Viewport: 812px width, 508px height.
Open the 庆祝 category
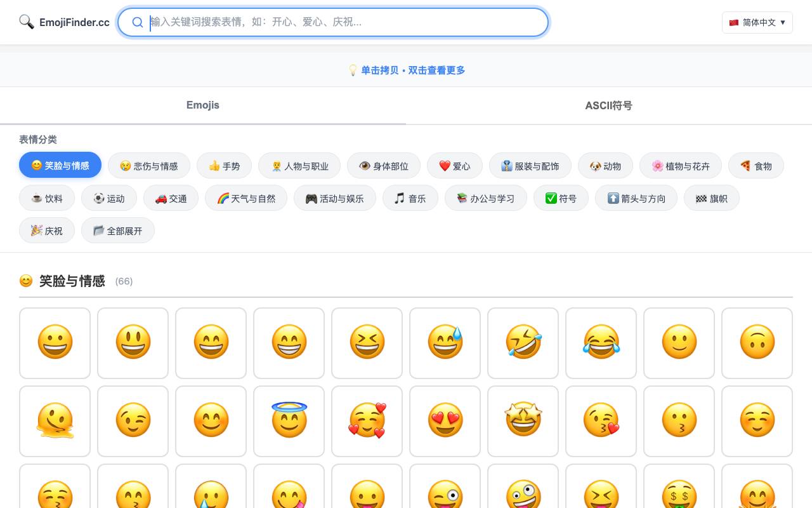click(47, 231)
